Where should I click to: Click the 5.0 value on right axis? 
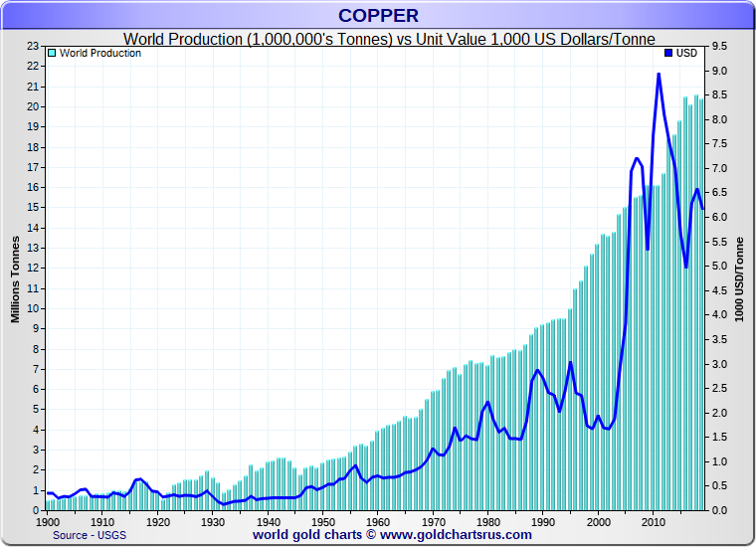tap(719, 266)
